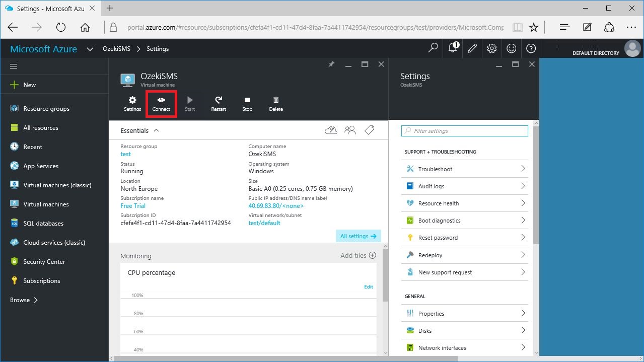Collapse the Essentials section chevron

coord(156,130)
